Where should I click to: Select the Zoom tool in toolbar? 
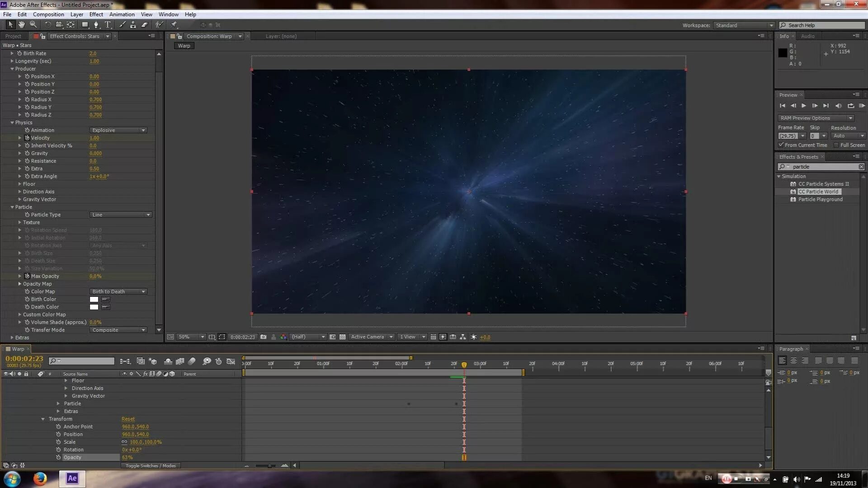point(33,25)
